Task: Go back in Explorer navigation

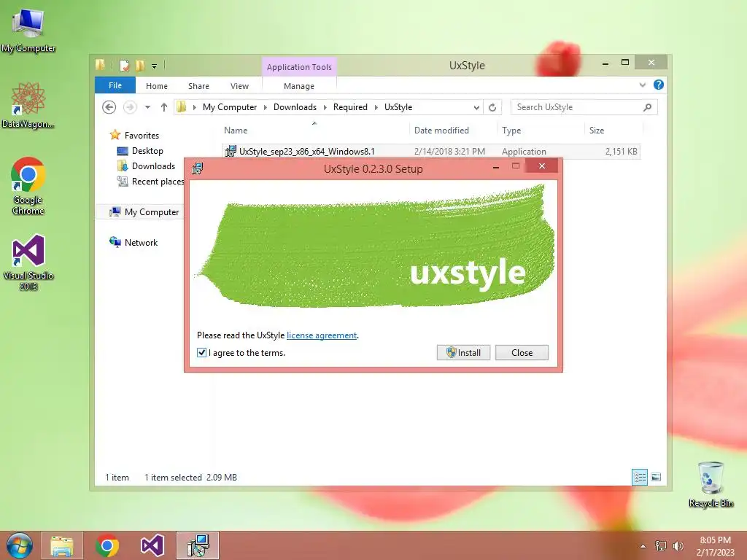Action: tap(109, 107)
